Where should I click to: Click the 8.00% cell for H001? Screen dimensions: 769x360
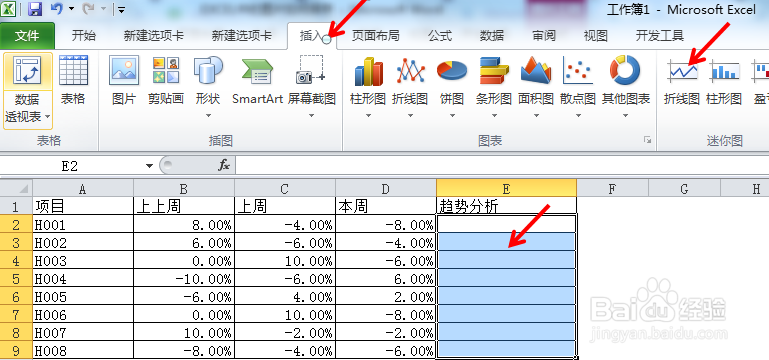click(184, 225)
